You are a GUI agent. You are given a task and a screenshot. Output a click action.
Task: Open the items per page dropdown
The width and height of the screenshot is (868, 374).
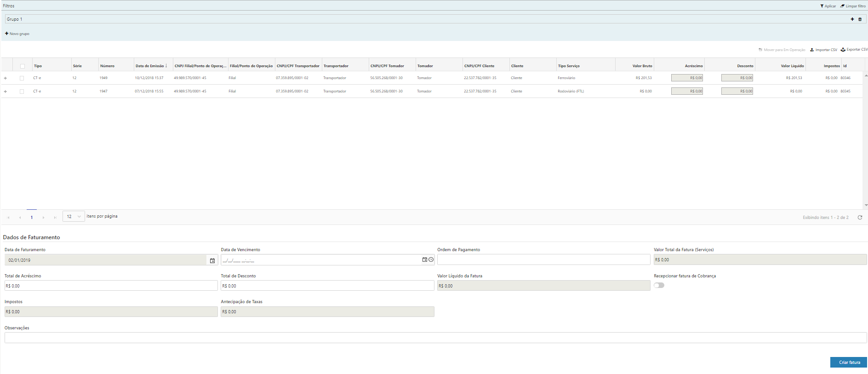[74, 217]
